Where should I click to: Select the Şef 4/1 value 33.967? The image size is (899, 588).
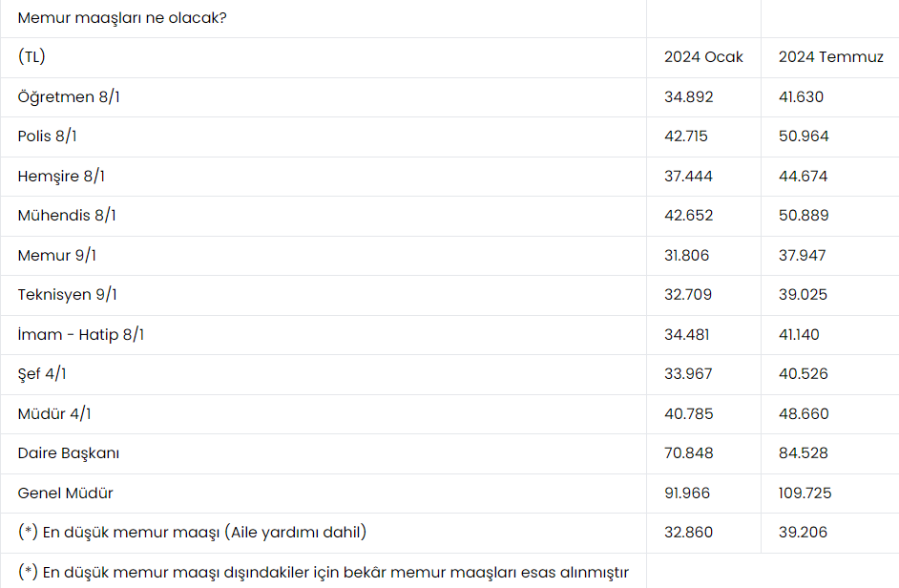coord(688,374)
